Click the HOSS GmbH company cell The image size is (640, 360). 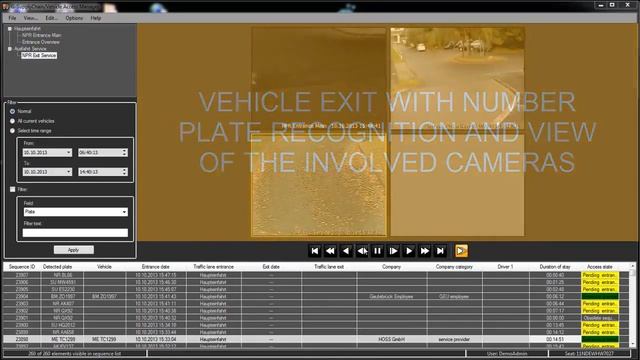point(391,339)
